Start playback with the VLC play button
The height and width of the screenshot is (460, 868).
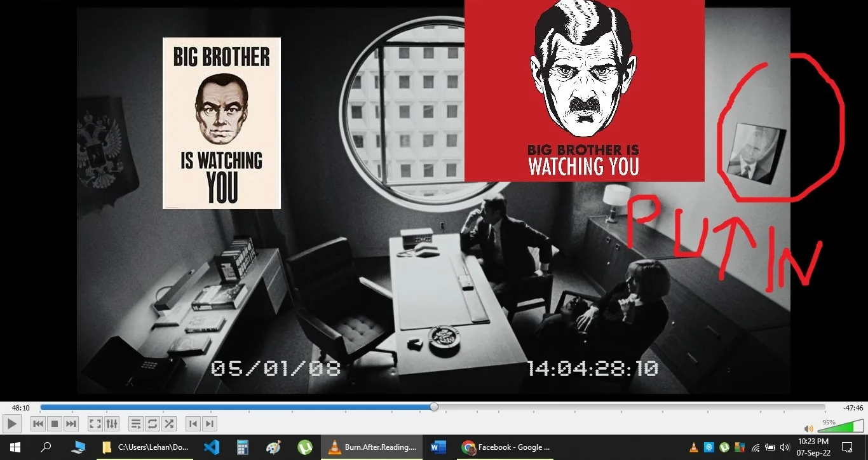pyautogui.click(x=12, y=424)
